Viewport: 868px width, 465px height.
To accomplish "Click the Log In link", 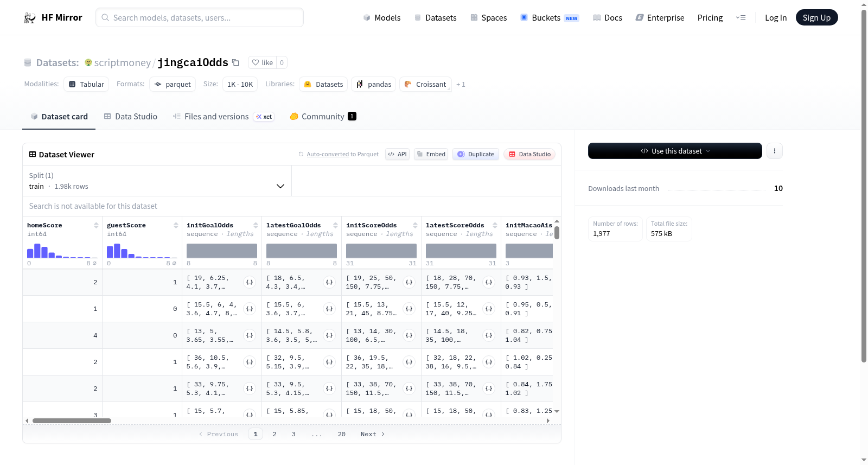I will click(776, 18).
